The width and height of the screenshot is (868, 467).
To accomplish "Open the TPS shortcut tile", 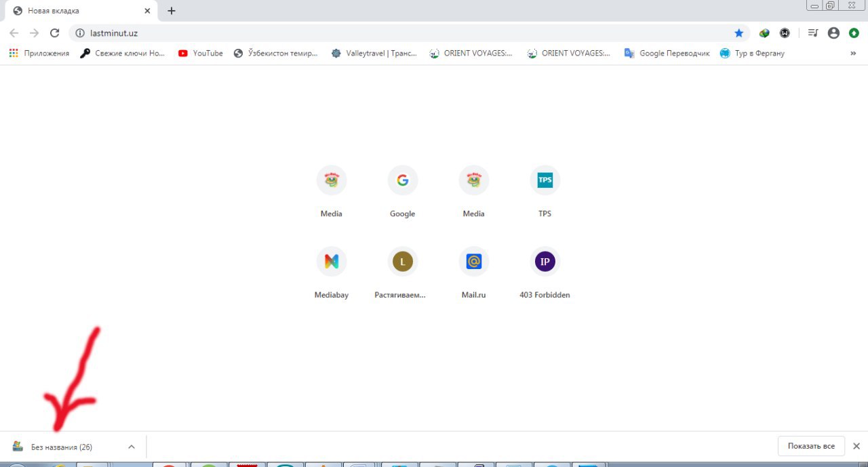I will [545, 192].
